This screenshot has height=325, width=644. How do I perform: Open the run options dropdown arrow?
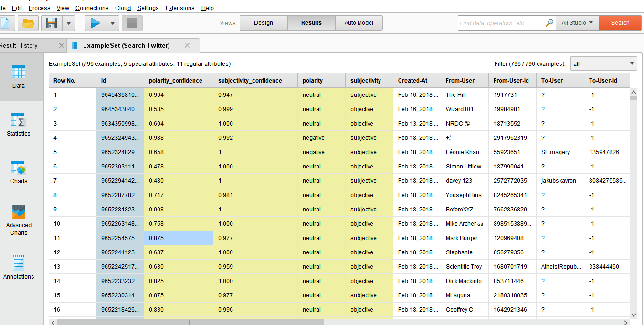pos(112,23)
